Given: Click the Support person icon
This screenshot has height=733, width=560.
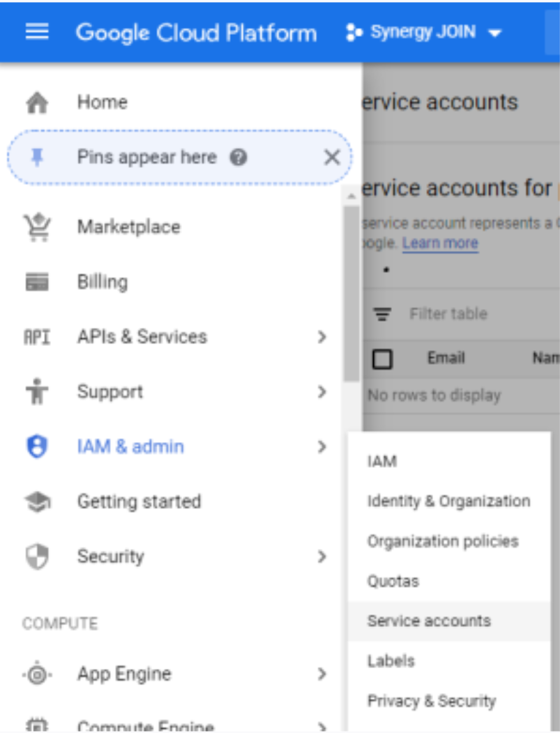Looking at the screenshot, I should (x=37, y=392).
